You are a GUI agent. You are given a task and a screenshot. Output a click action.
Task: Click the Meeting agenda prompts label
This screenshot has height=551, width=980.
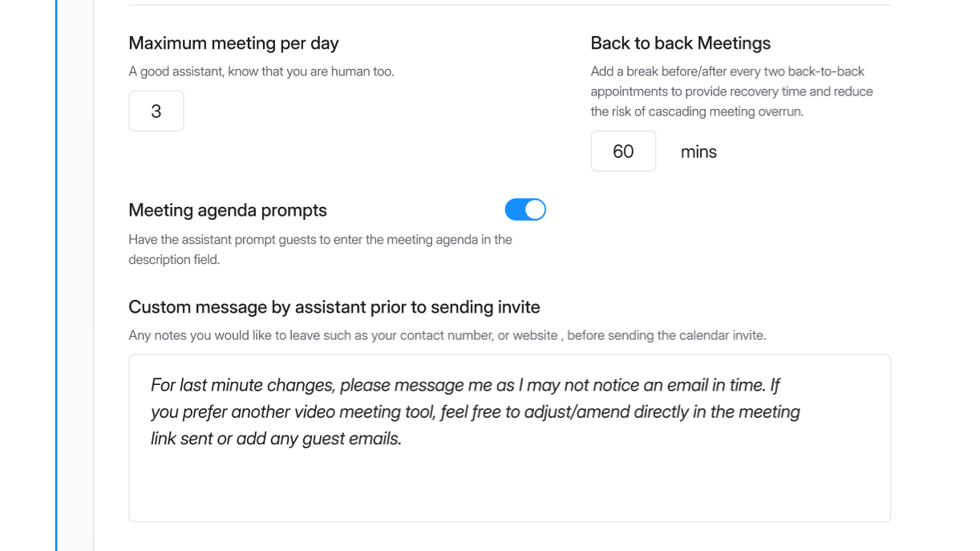coord(227,209)
